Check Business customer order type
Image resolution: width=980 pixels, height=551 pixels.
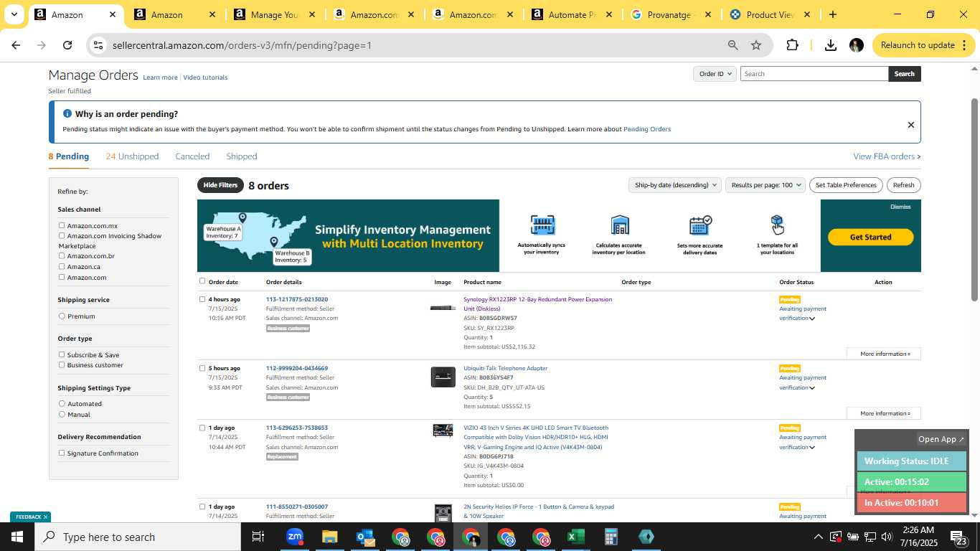click(x=62, y=364)
